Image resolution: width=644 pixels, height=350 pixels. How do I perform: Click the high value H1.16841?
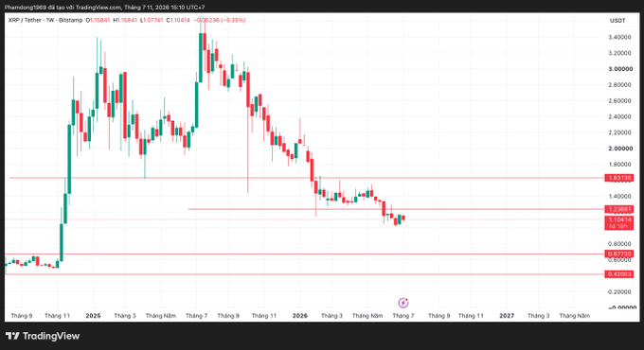point(125,20)
